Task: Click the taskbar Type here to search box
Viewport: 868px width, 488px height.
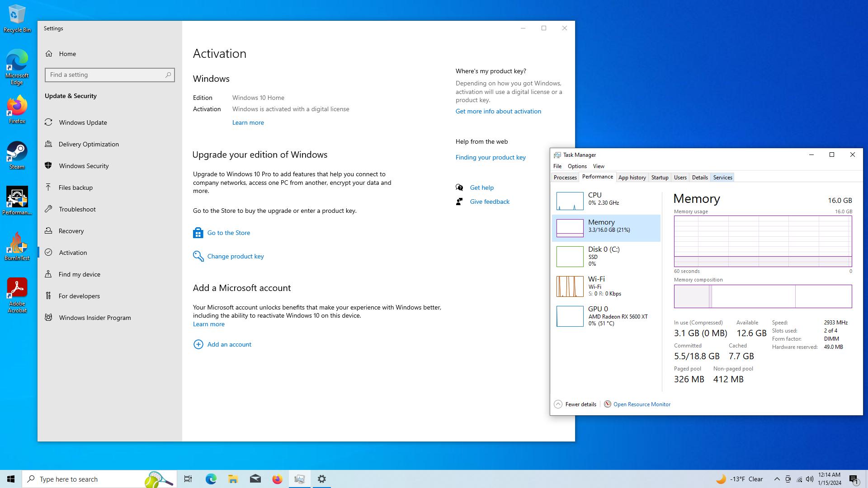Action: [x=99, y=479]
